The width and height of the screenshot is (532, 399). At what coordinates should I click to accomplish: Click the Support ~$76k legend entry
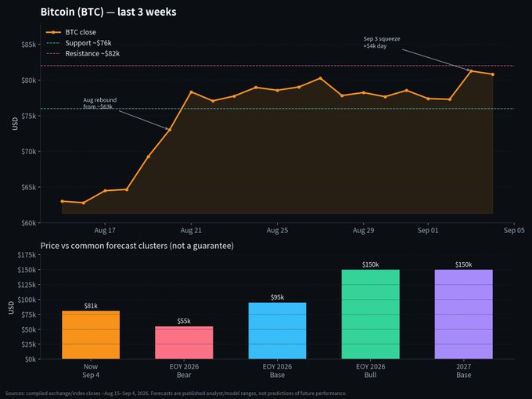pos(79,43)
